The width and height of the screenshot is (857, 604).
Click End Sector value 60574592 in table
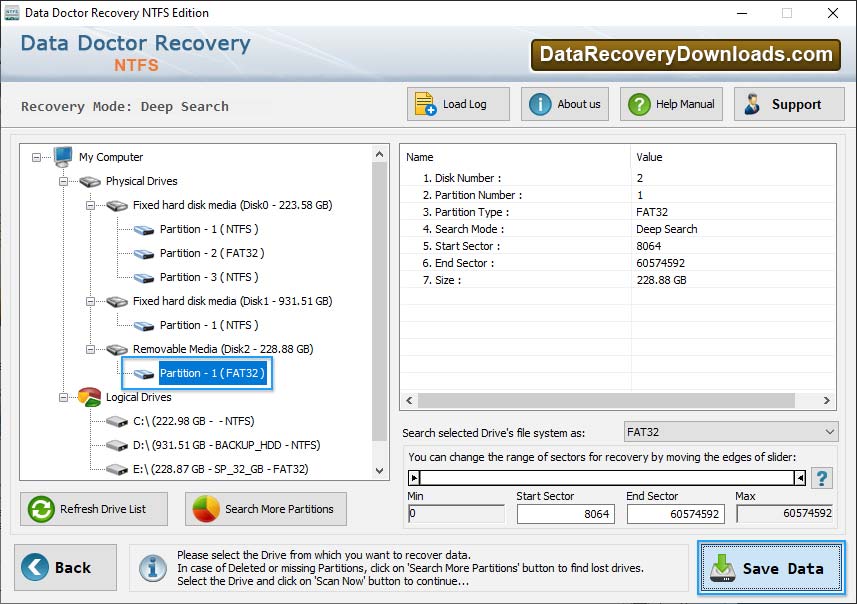(660, 263)
